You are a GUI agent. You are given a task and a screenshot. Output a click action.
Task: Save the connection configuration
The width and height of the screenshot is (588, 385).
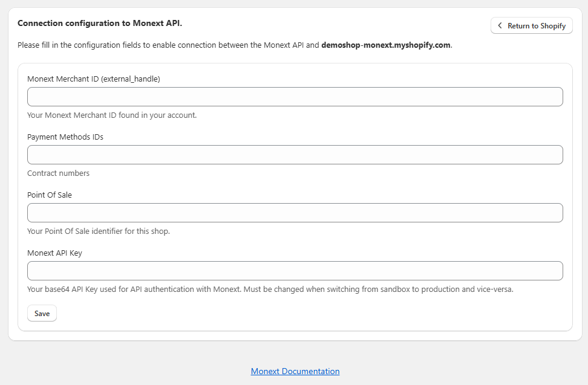click(42, 313)
